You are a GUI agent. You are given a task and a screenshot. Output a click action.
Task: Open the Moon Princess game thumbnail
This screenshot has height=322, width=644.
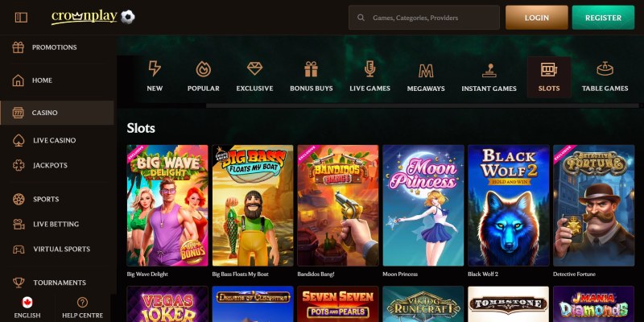423,205
